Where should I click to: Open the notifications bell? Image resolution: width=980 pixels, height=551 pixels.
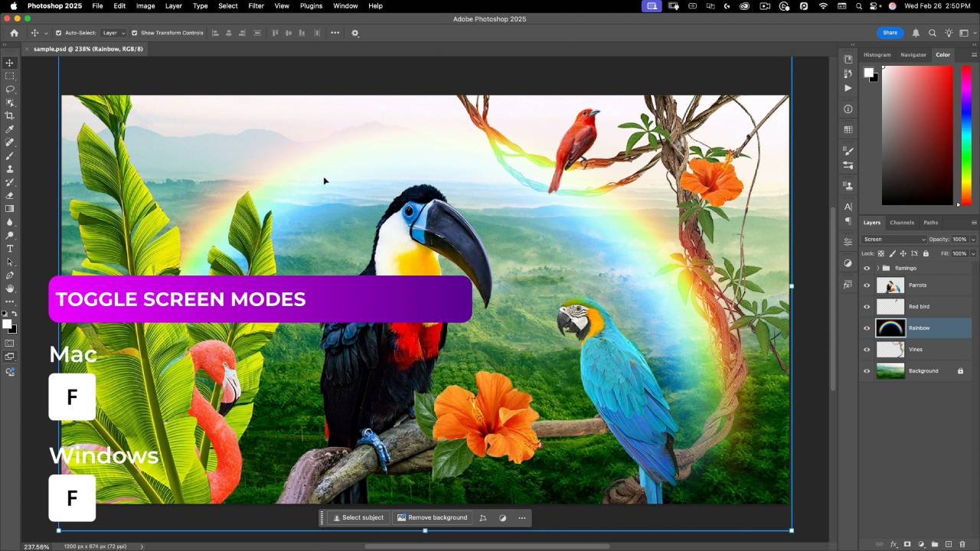click(916, 33)
